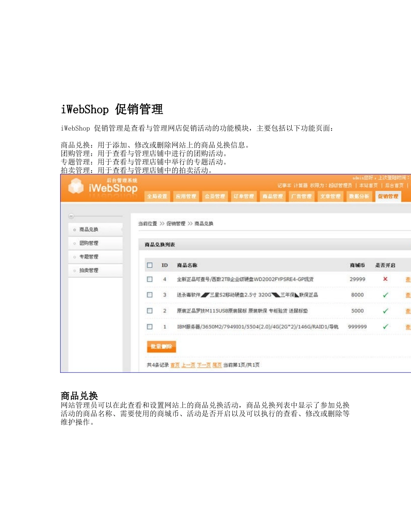
Task: Click the WD2002FYPSRE4-GP hard disk product name
Action: click(x=245, y=279)
